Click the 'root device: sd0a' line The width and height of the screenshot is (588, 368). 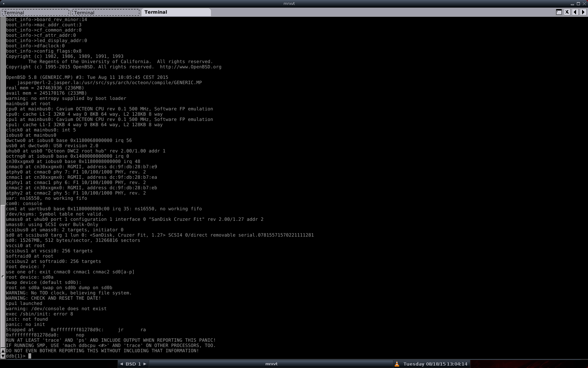click(x=30, y=277)
